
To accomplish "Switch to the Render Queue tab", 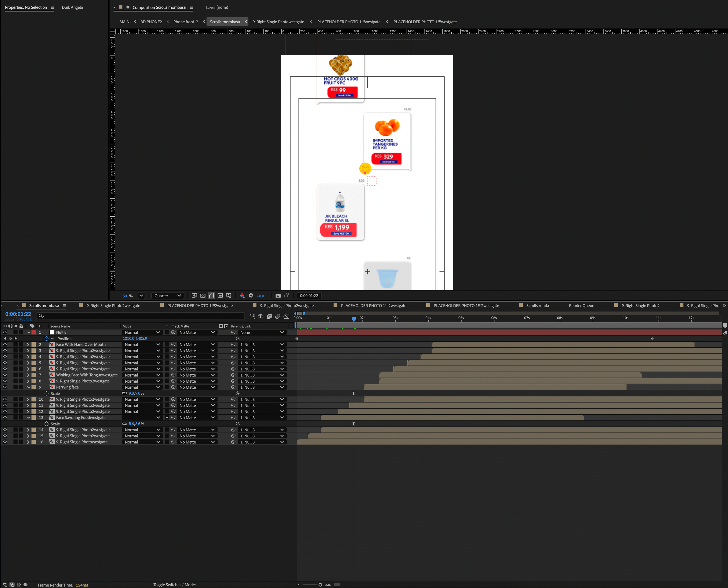I will point(581,306).
